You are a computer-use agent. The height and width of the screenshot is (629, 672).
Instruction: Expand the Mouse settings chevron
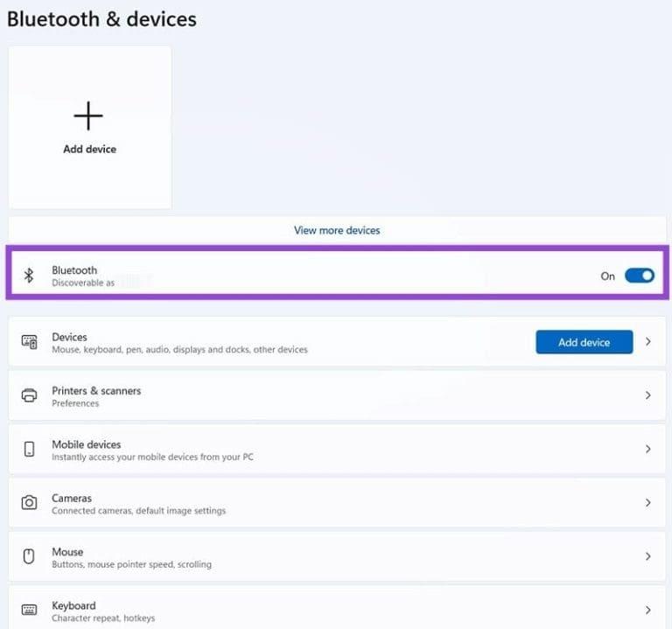click(648, 556)
